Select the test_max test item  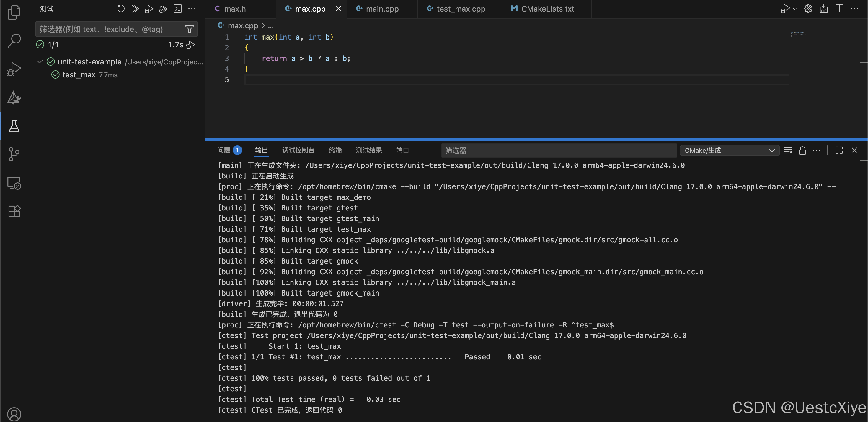point(79,75)
